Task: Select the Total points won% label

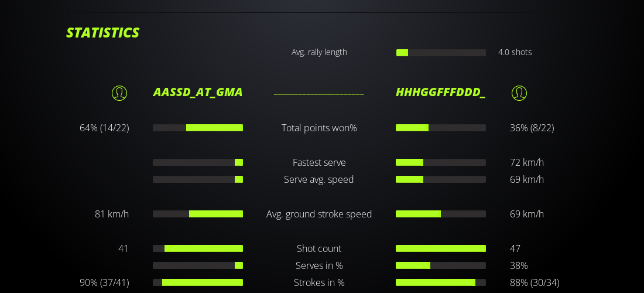Action: click(x=319, y=128)
